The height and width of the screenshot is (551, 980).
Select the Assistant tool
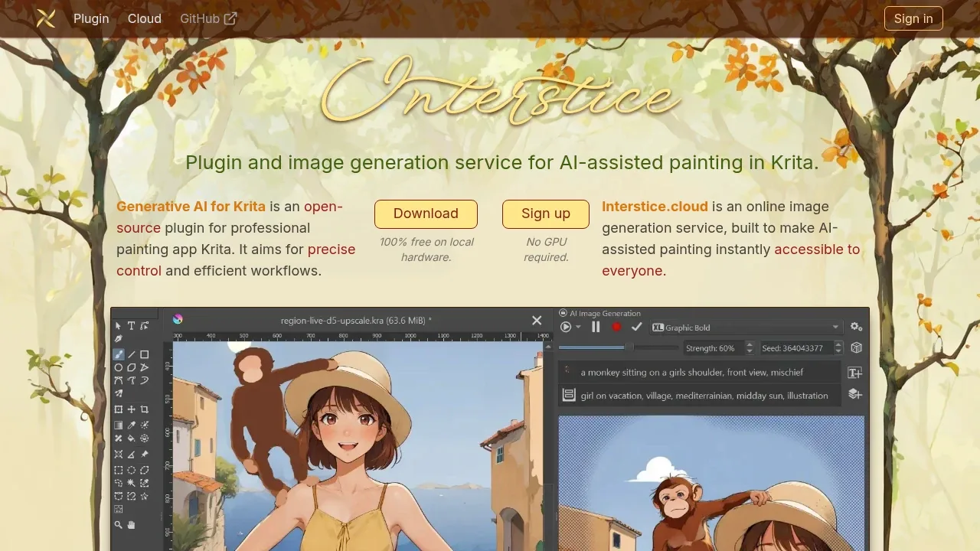(118, 455)
